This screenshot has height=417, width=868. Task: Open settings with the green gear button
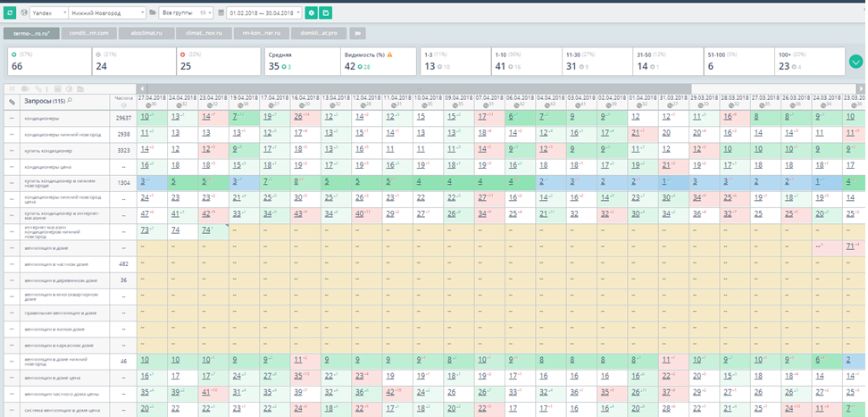(312, 13)
